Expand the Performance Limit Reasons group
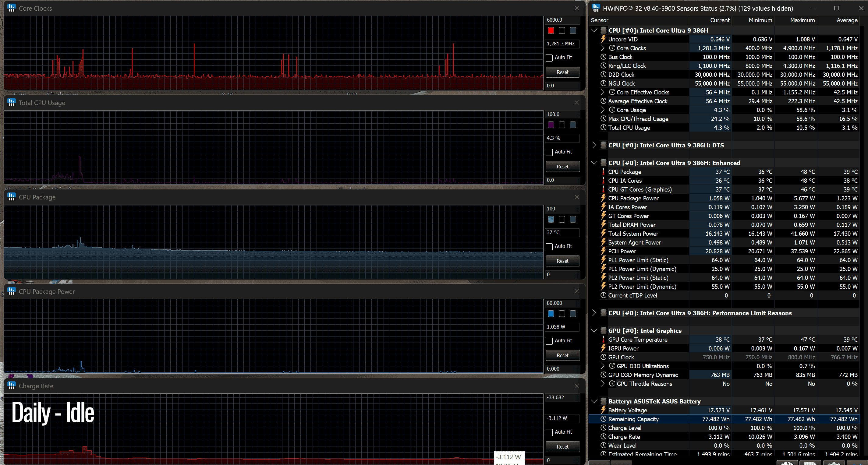This screenshot has height=465, width=868. tap(594, 313)
